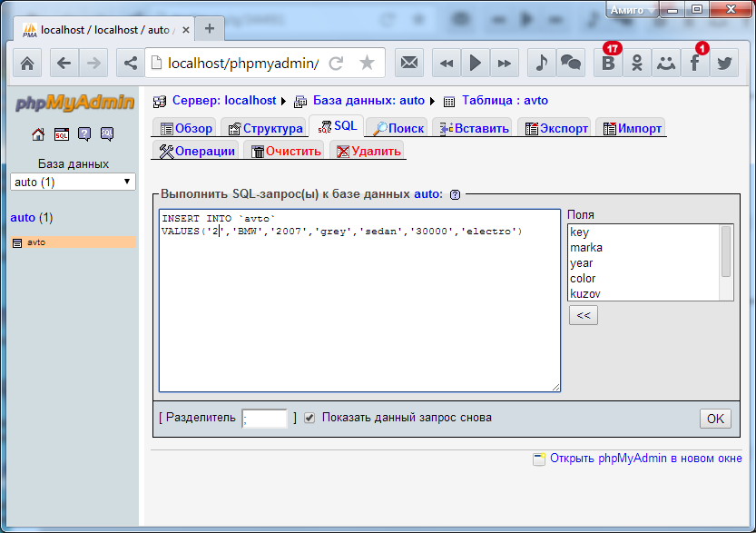Click the << insert field button
The image size is (756, 533).
pyautogui.click(x=584, y=315)
